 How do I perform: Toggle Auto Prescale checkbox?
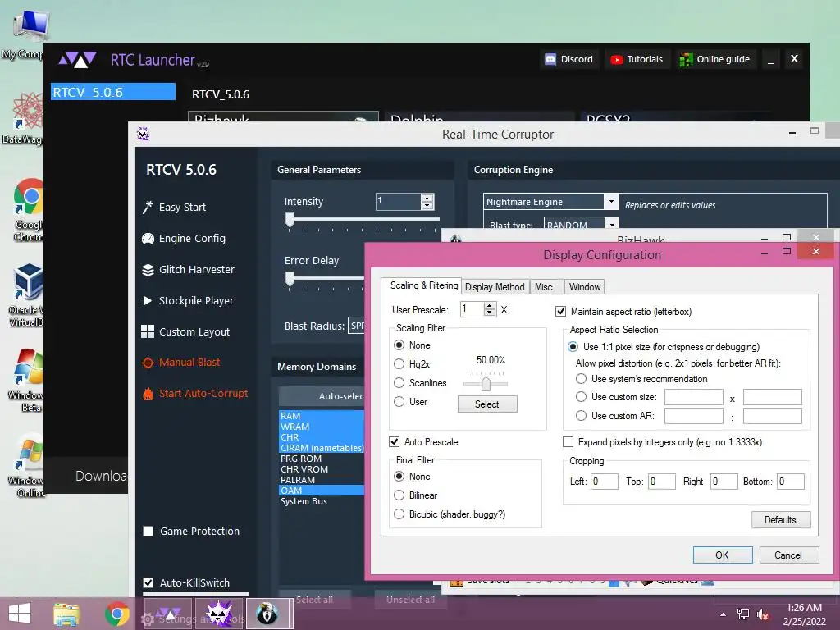(395, 442)
